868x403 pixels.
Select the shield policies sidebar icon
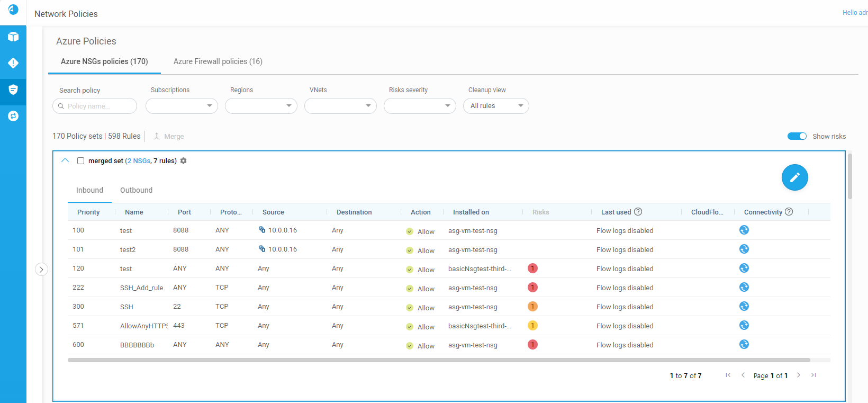tap(13, 89)
